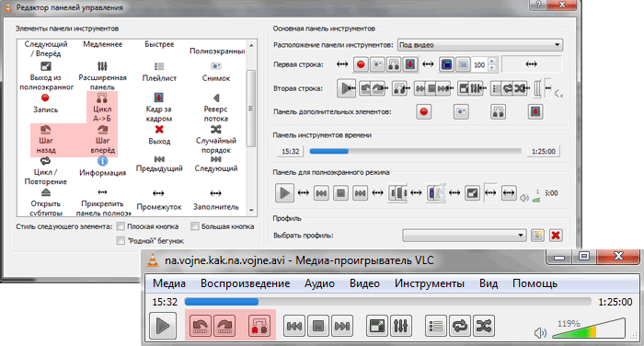The height and width of the screenshot is (346, 644).
Task: Click the Step Backward button in VLC player
Action: click(201, 326)
